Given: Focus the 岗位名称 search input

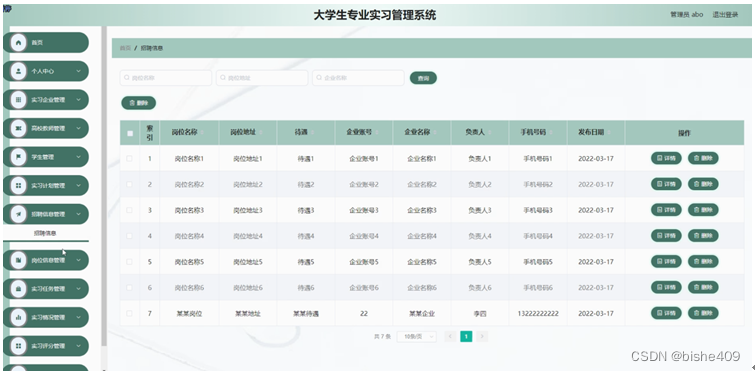Looking at the screenshot, I should [x=166, y=78].
